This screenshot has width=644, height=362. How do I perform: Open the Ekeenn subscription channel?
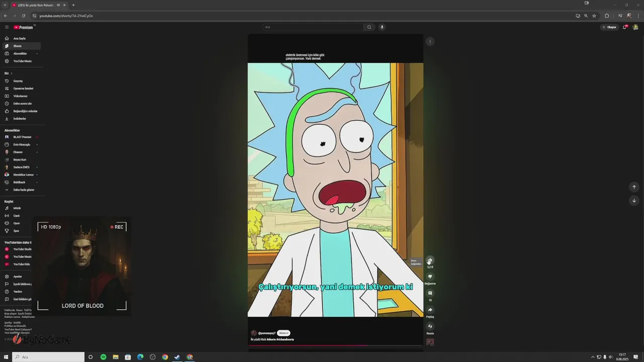point(22,152)
